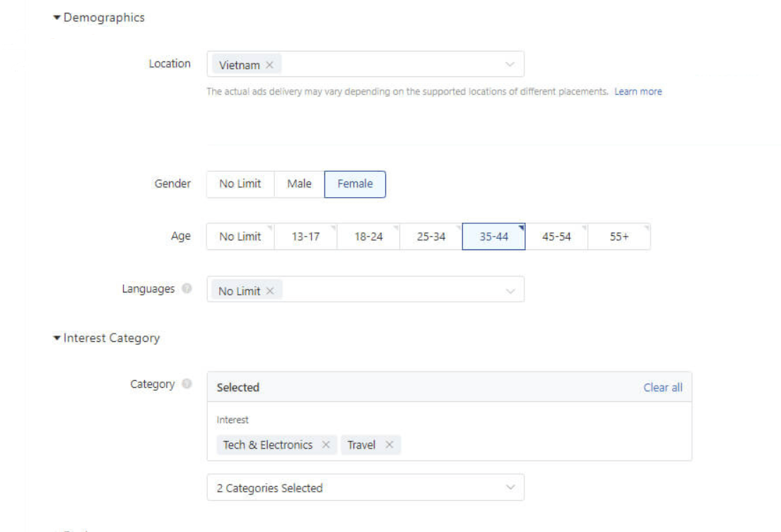This screenshot has width=781, height=532.
Task: Remove the No Limit language tag
Action: tap(269, 291)
